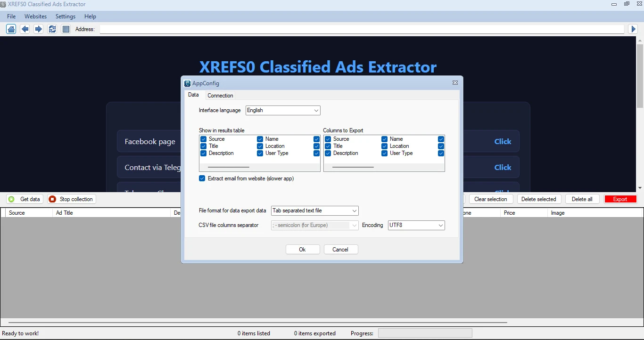Image resolution: width=644 pixels, height=340 pixels.
Task: Open the Websites menu
Action: pos(36,16)
